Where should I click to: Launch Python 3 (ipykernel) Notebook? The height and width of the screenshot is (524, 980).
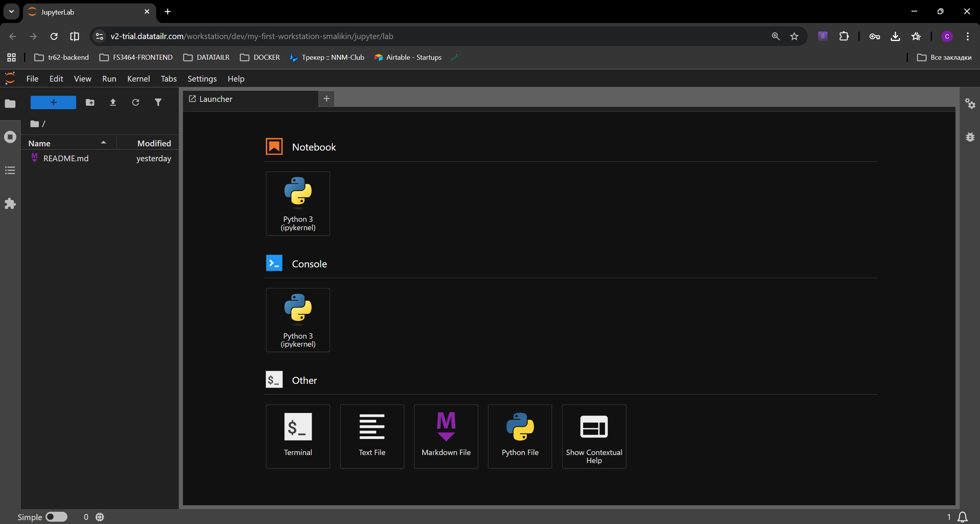tap(298, 203)
